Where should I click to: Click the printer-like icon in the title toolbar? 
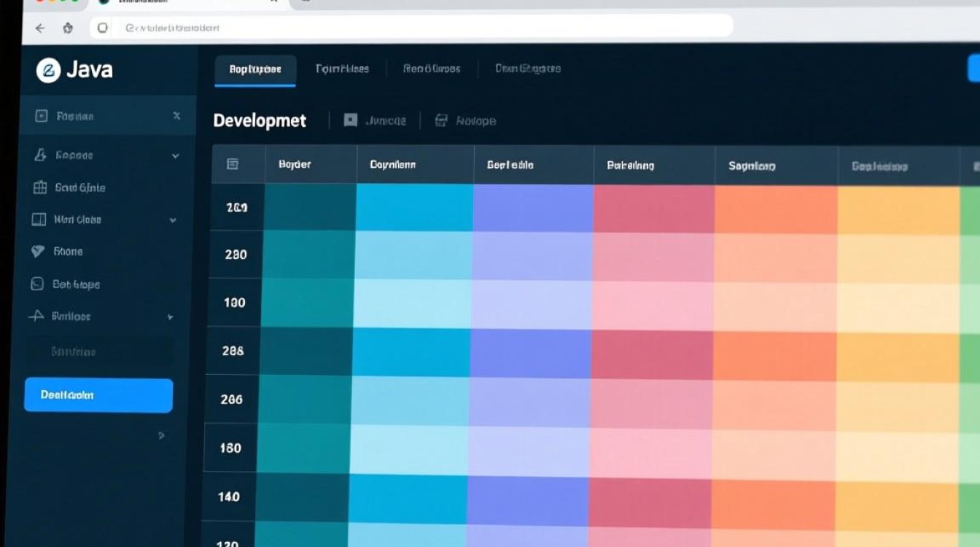441,120
